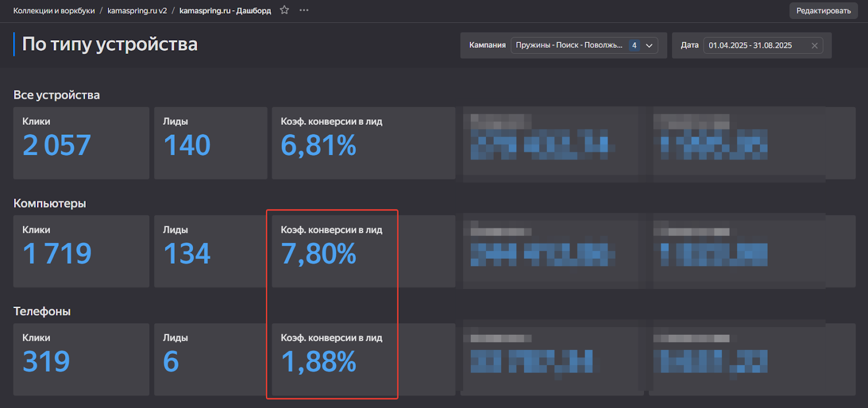Clear the date range with X icon
The width and height of the screenshot is (868, 408).
814,46
